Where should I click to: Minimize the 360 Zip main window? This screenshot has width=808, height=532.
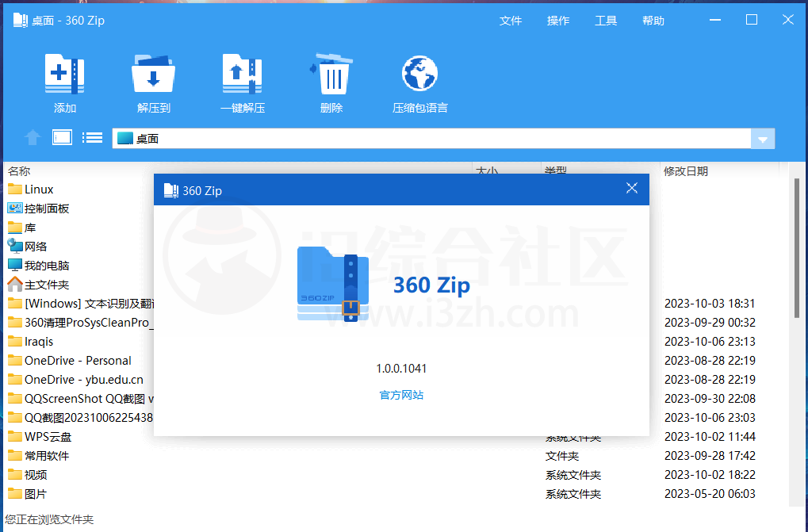click(714, 20)
